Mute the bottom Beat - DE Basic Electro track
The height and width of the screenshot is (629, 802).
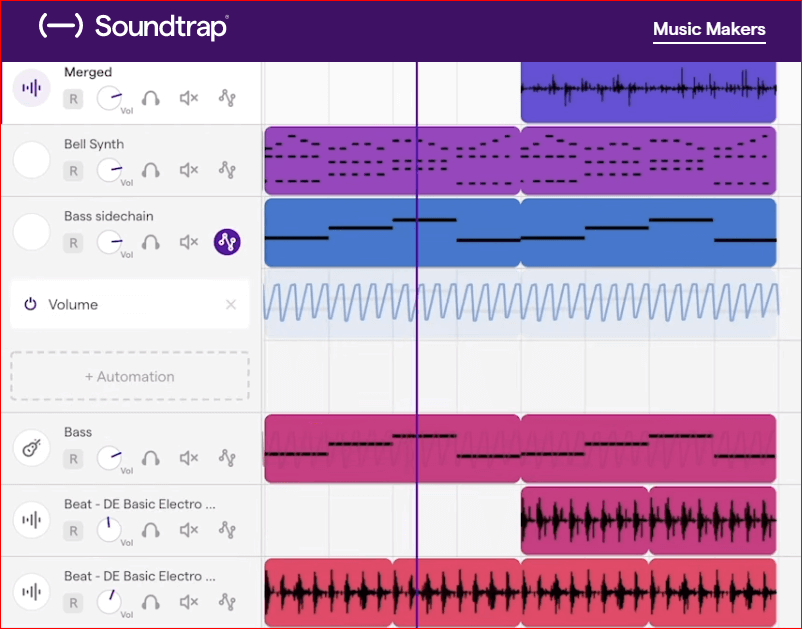coord(188,603)
